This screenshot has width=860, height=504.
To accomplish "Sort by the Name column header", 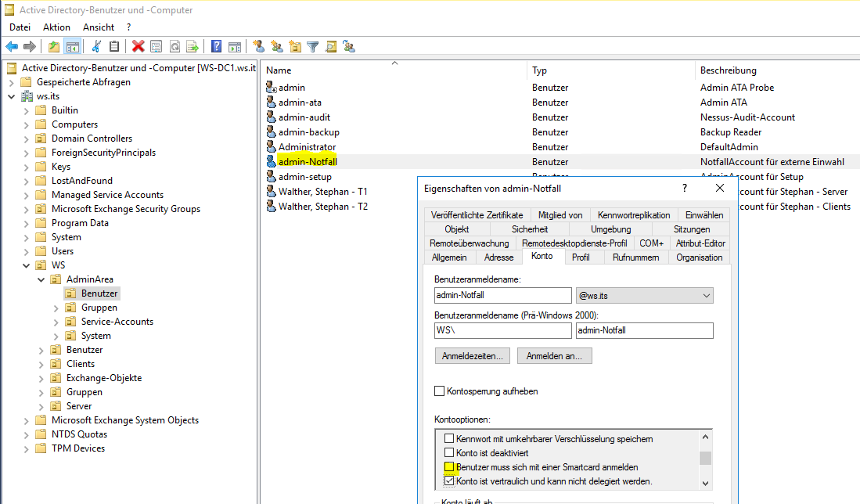I will (x=394, y=70).
